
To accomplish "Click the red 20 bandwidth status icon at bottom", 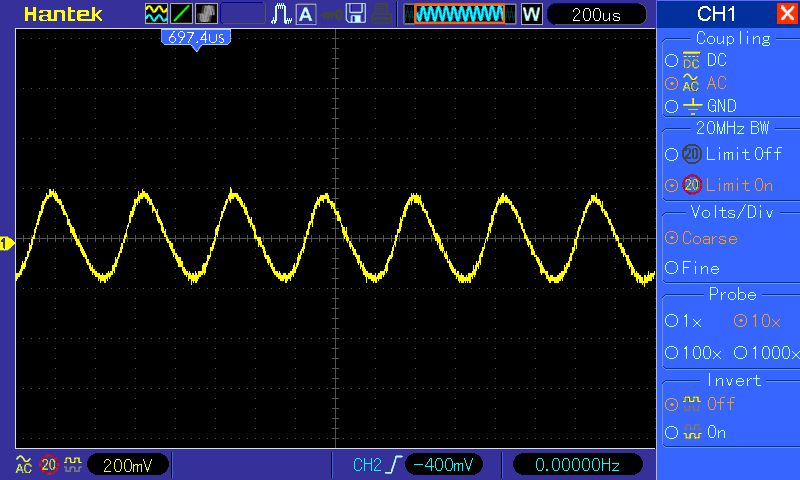I will (49, 465).
